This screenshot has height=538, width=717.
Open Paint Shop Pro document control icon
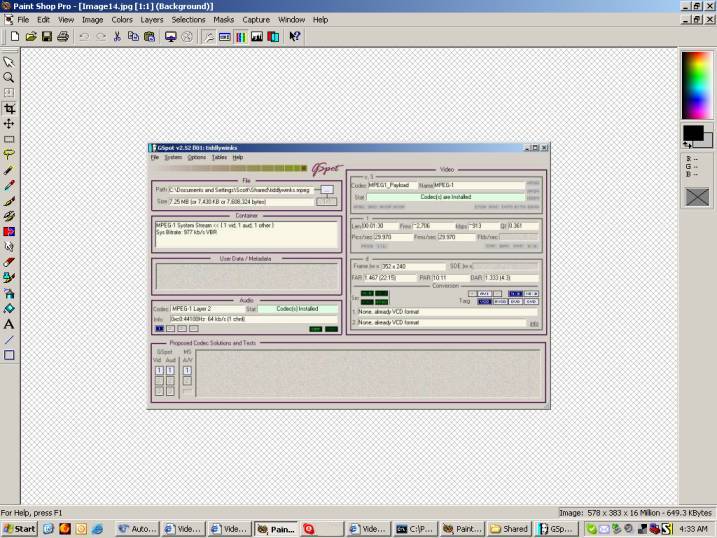tap(9, 20)
